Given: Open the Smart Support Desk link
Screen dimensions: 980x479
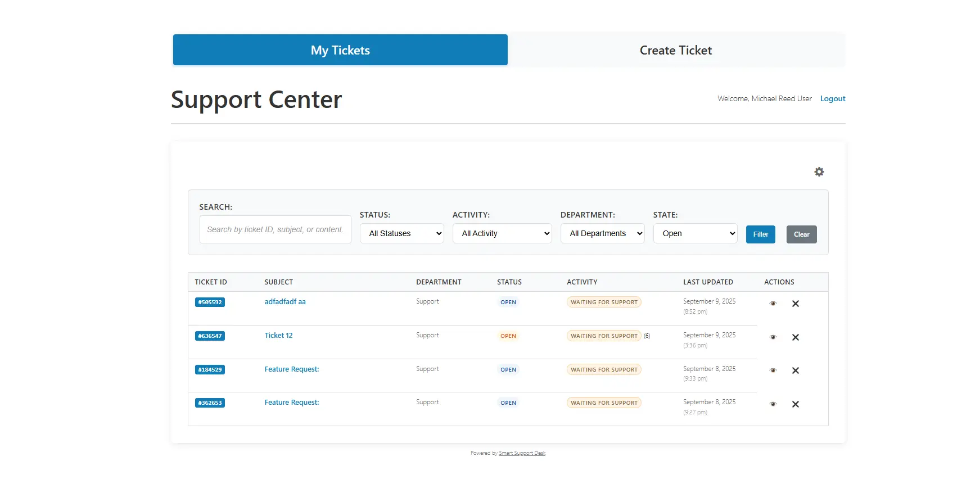Looking at the screenshot, I should coord(522,453).
